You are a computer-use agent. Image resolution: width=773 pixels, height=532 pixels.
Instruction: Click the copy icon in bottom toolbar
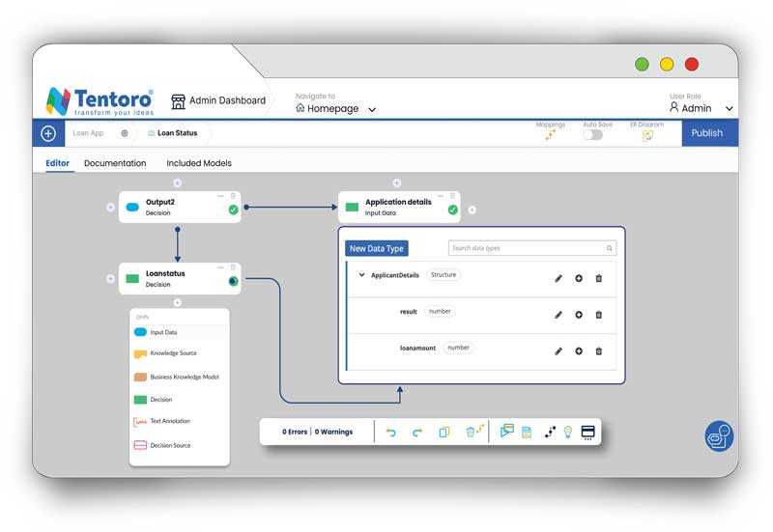444,432
